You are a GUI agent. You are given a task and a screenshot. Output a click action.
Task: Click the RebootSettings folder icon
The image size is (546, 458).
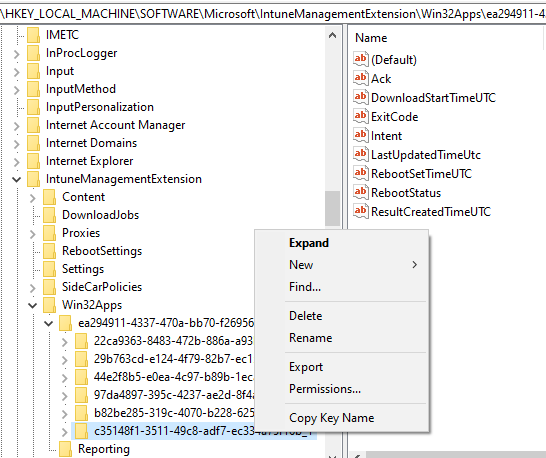[x=49, y=251]
